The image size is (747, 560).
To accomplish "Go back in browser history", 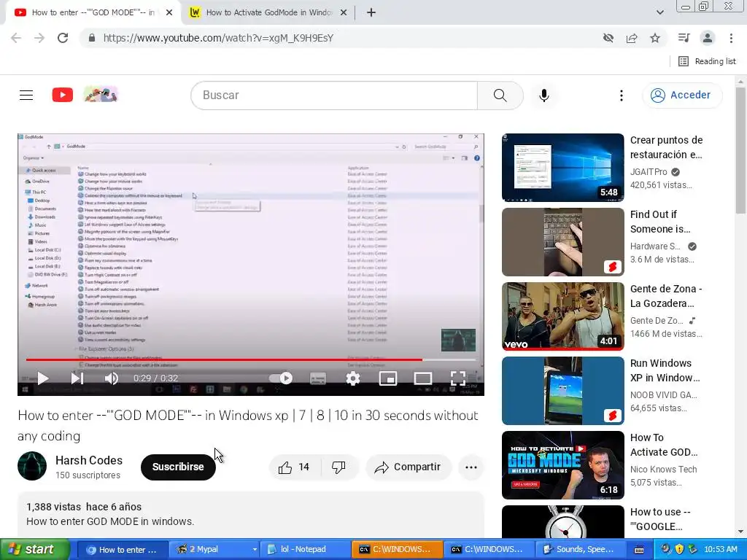I will (16, 38).
